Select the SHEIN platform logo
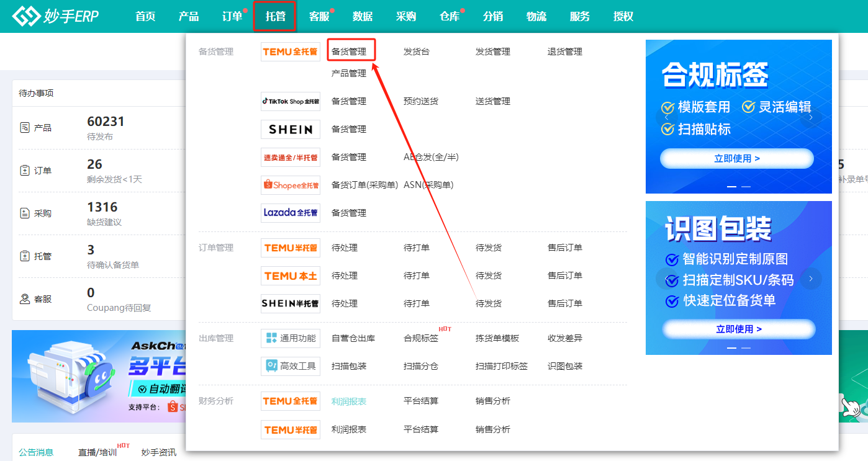 coord(291,129)
